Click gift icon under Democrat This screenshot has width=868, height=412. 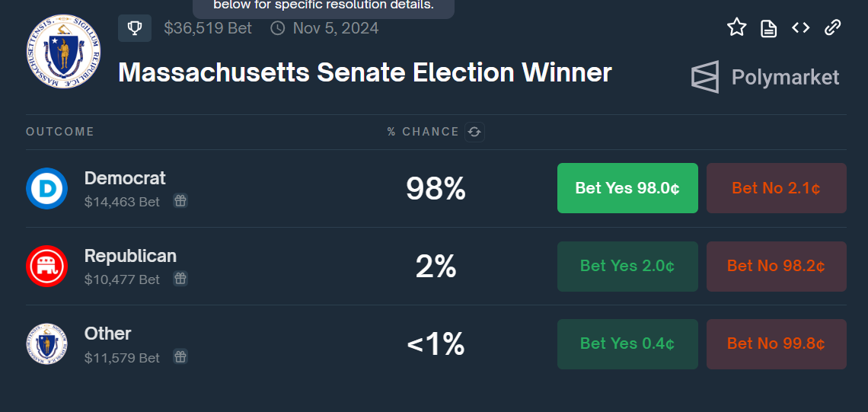click(x=180, y=201)
